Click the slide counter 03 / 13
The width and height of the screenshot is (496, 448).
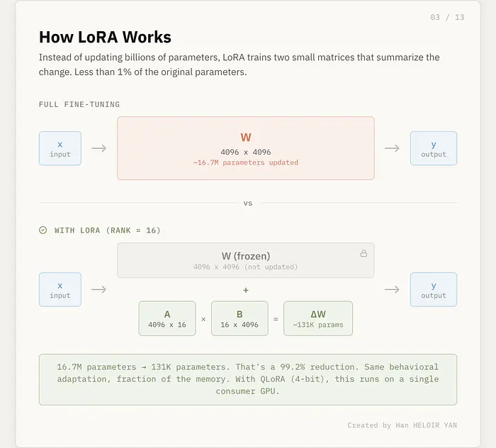pyautogui.click(x=447, y=17)
